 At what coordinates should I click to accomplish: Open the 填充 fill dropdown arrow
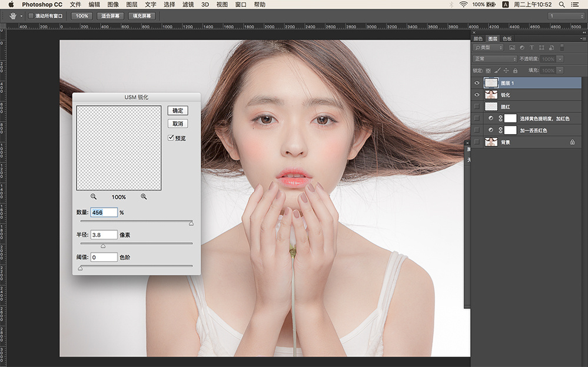coord(560,71)
